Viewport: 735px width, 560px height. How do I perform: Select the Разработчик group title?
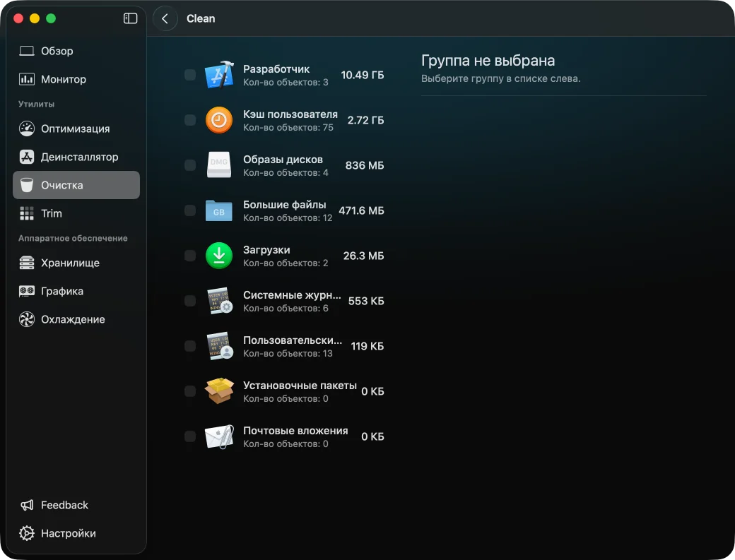point(276,68)
